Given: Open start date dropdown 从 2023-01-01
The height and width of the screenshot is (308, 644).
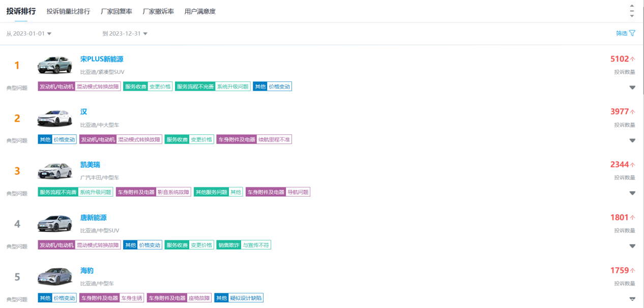Looking at the screenshot, I should click(x=29, y=34).
